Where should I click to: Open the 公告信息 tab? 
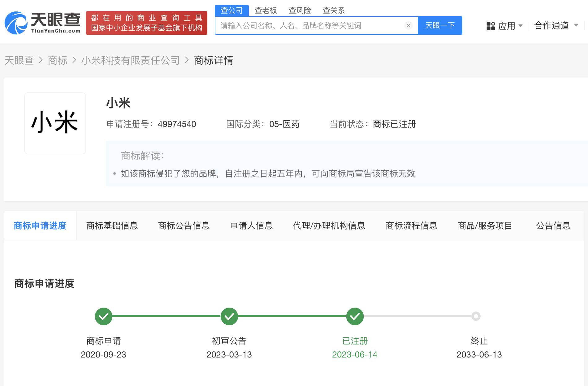(553, 226)
